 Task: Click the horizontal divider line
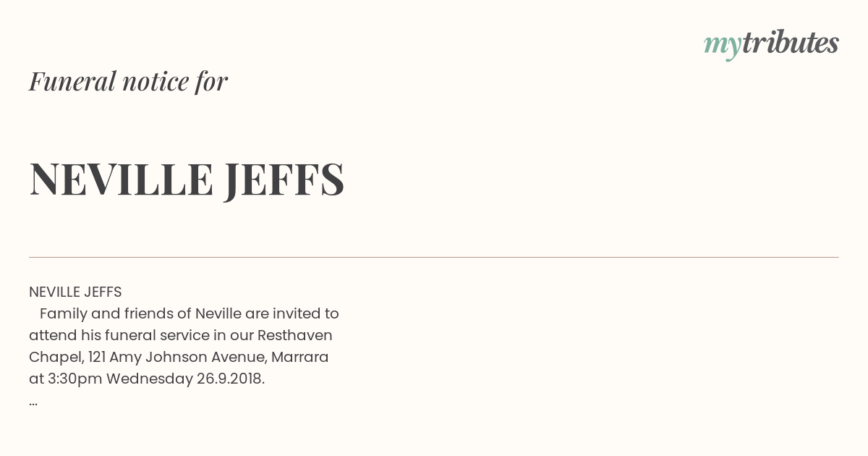pos(434,257)
